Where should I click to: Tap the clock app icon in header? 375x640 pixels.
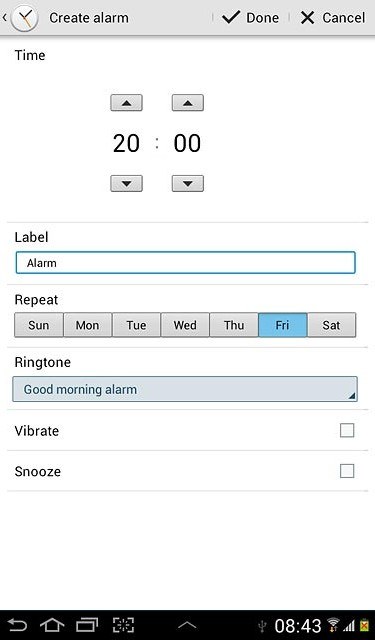click(x=24, y=18)
